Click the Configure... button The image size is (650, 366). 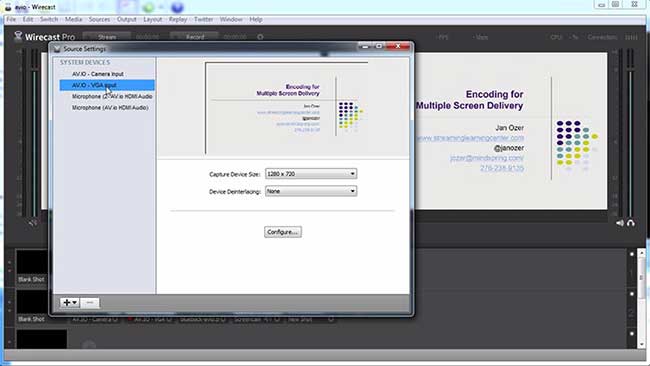click(283, 232)
